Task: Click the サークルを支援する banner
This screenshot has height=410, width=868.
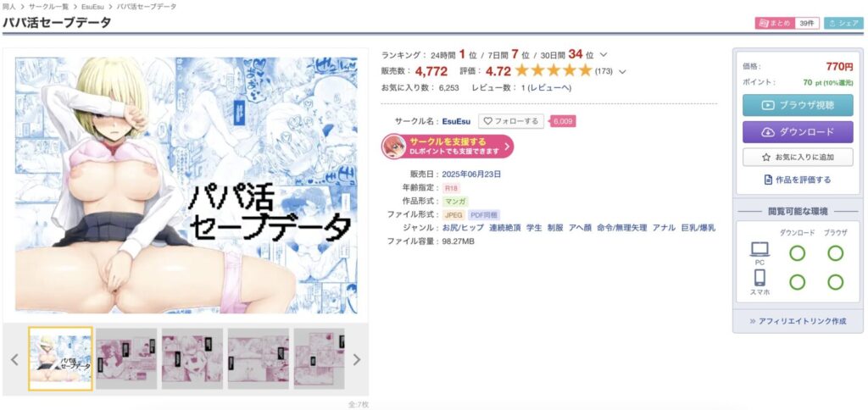Action: click(448, 146)
